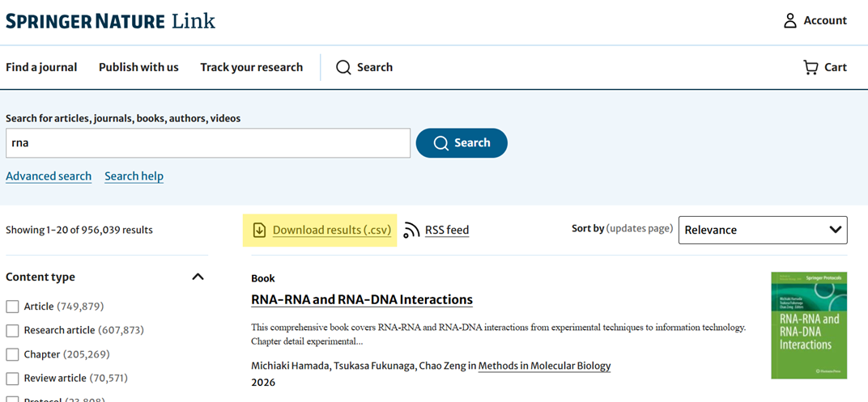This screenshot has height=402, width=868.
Task: Open the Search help link
Action: click(x=134, y=176)
